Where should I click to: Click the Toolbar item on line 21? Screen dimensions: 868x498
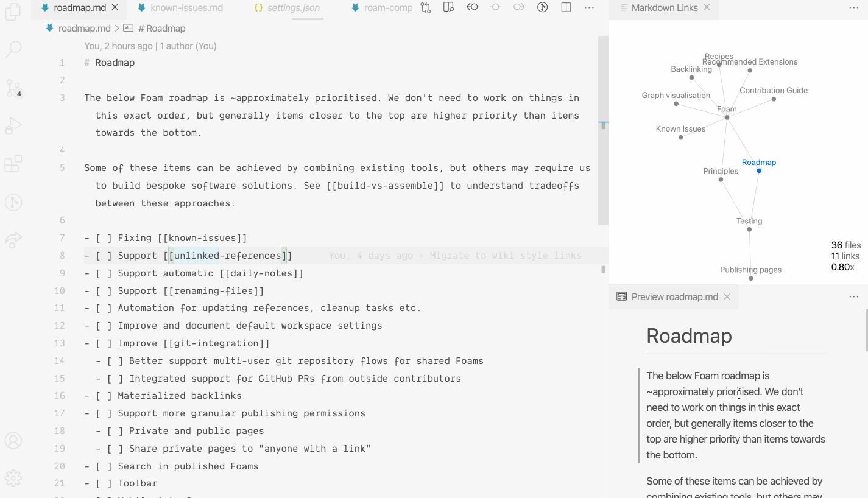[x=138, y=483]
